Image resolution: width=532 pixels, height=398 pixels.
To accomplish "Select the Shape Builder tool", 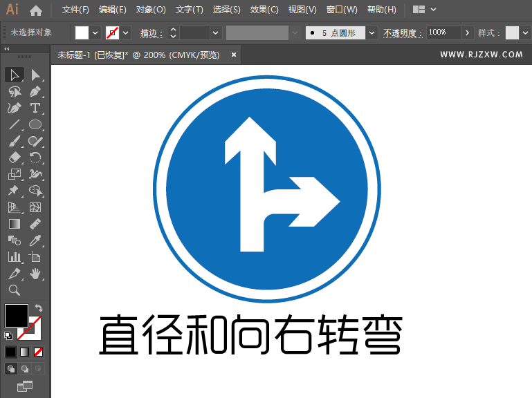I will tap(35, 191).
